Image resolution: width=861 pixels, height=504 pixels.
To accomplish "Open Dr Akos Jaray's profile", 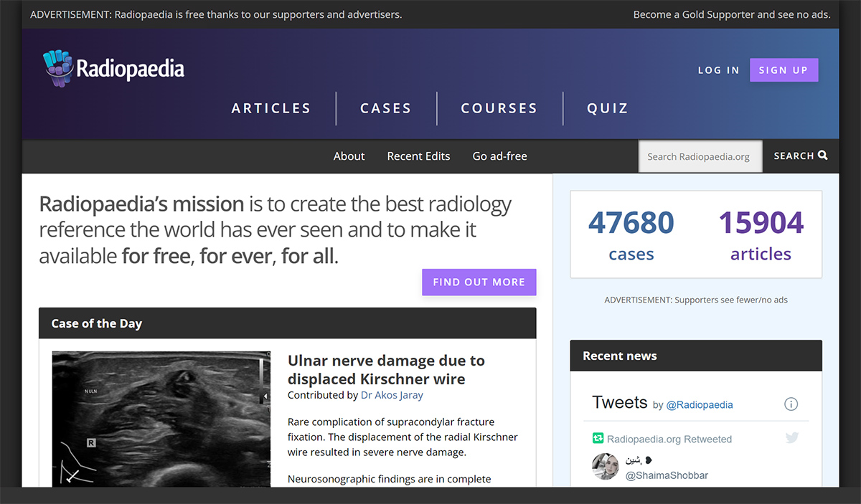I will (392, 395).
